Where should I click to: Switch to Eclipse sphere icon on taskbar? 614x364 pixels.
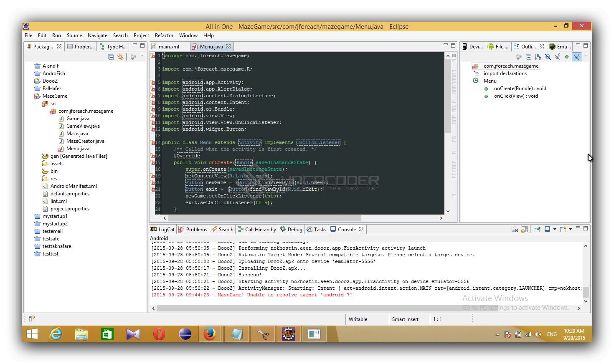click(185, 334)
